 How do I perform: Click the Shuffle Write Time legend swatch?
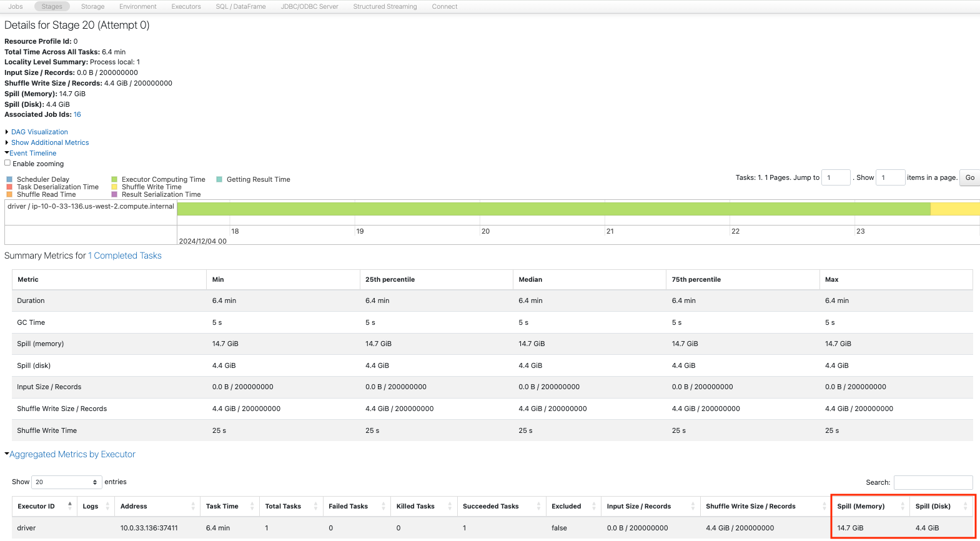[114, 187]
